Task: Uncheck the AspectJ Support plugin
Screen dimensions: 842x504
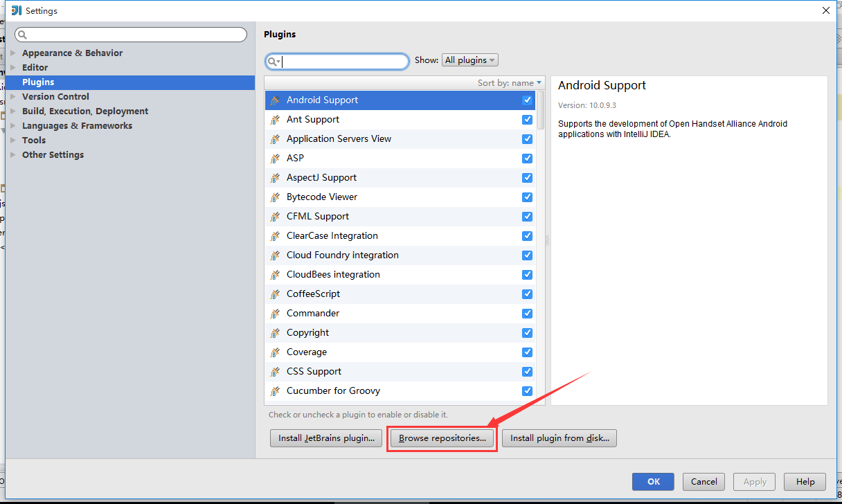Action: pyautogui.click(x=528, y=178)
